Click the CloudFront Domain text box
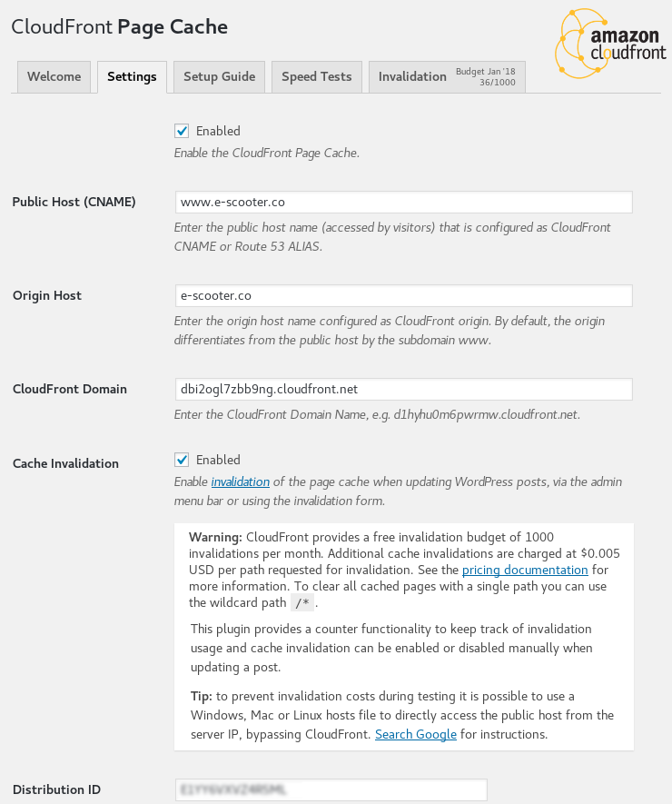The image size is (672, 804). pyautogui.click(x=404, y=389)
